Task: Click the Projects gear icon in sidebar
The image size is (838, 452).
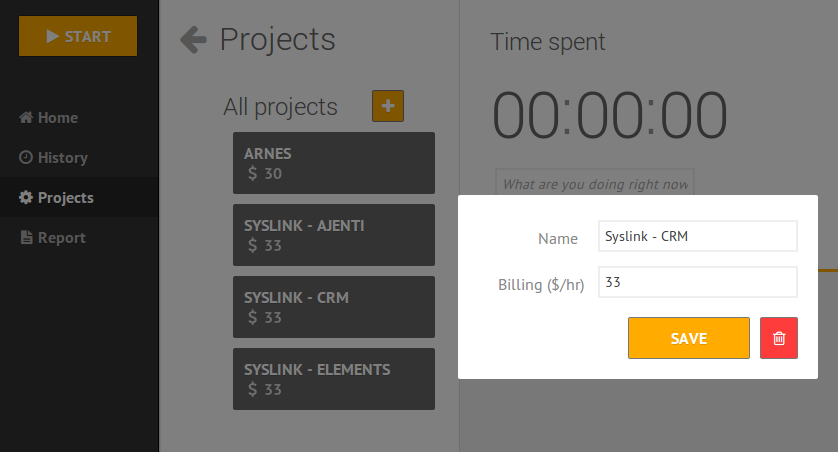Action: (x=26, y=198)
